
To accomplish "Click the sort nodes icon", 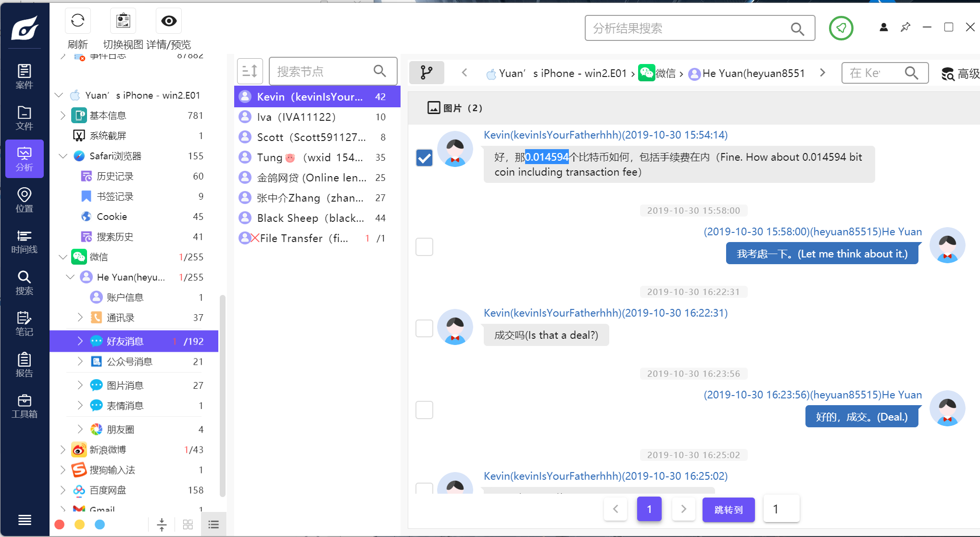I will coord(250,71).
